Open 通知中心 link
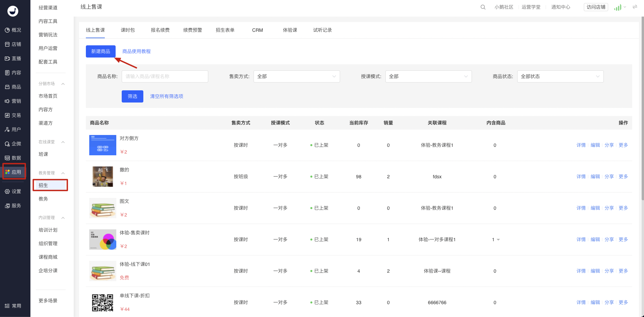 coord(561,7)
